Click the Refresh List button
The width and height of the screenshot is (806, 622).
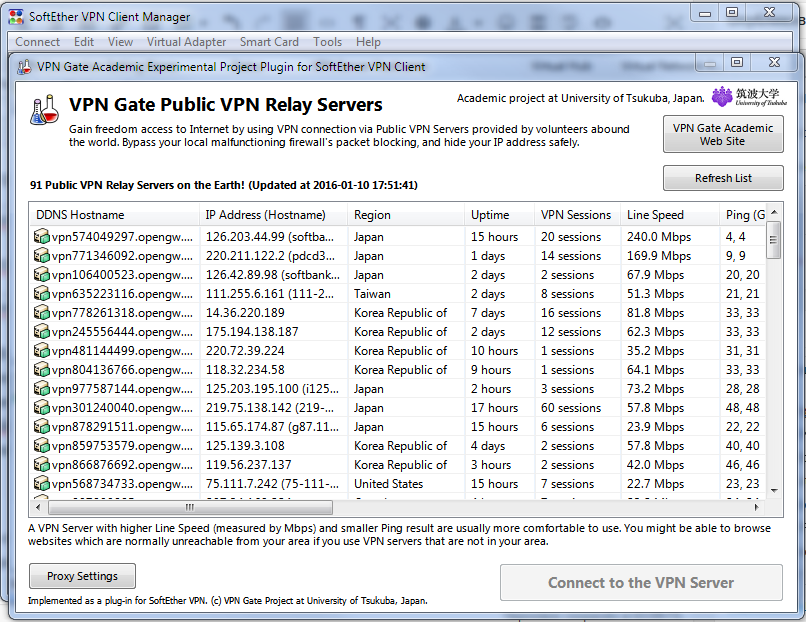[x=723, y=178]
